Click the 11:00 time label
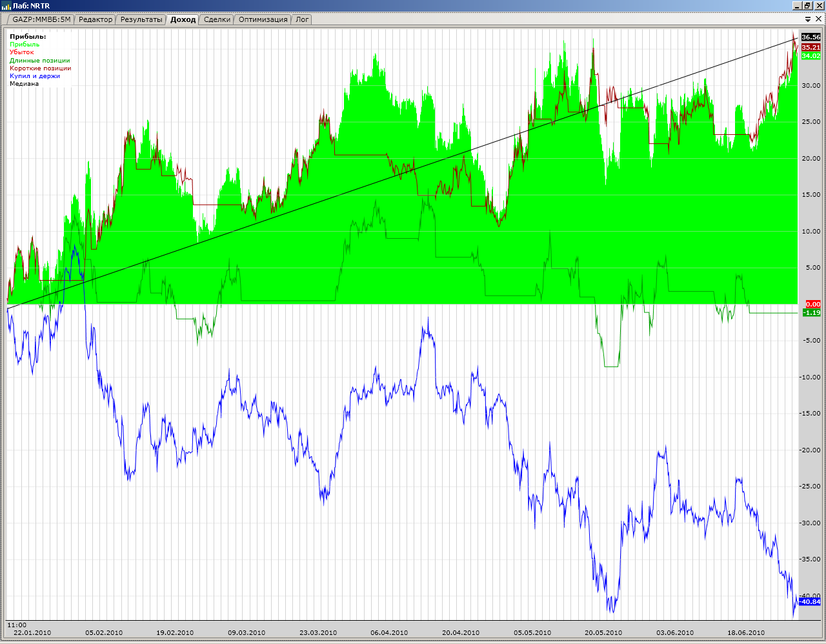Screen dimensions: 826x644 [x=17, y=625]
